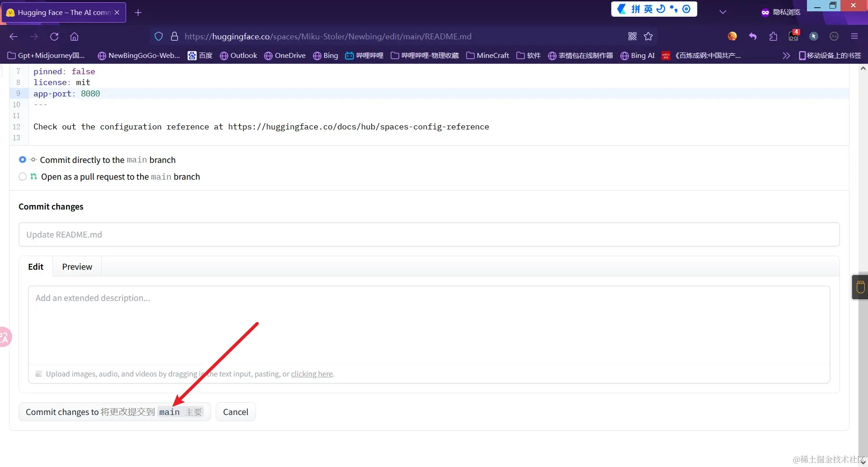Viewport: 868px width, 467px height.
Task: Click the padlock site security icon
Action: coord(175,37)
